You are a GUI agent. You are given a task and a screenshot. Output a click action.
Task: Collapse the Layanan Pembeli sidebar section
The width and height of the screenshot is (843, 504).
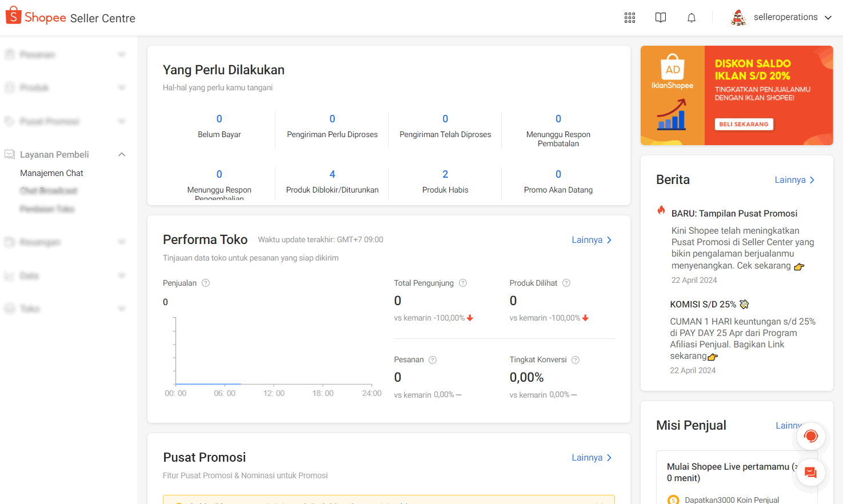(x=122, y=155)
